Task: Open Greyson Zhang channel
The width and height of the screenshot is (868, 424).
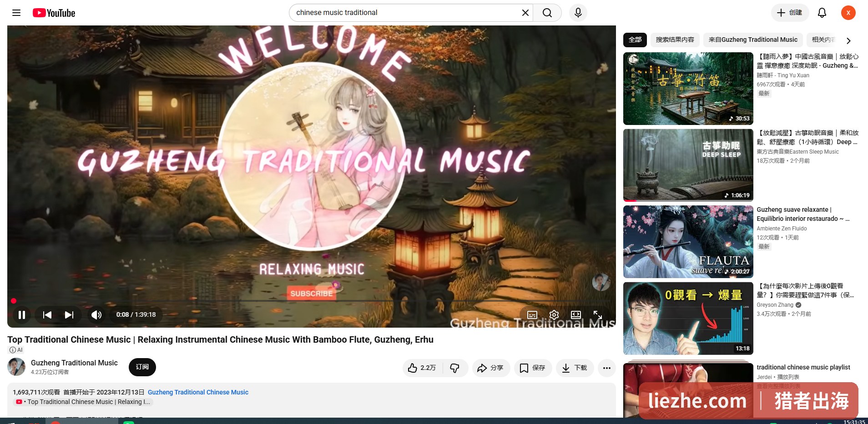Action: (775, 305)
